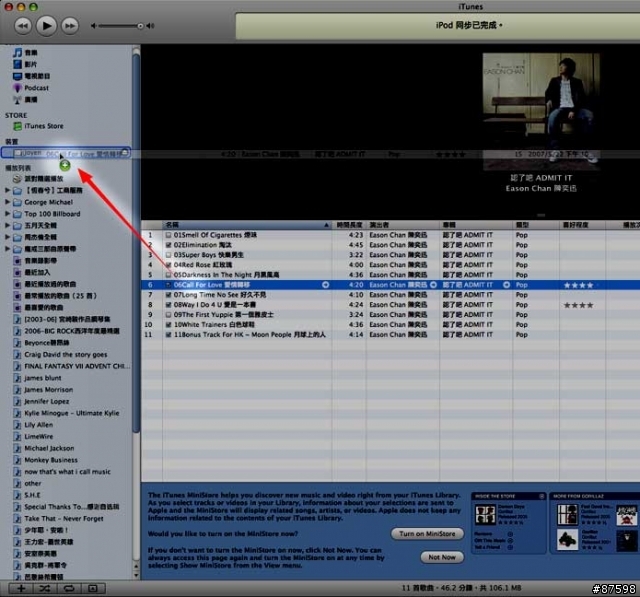Toggle shuffle mode in bottom bar
640x597 pixels.
(45, 588)
